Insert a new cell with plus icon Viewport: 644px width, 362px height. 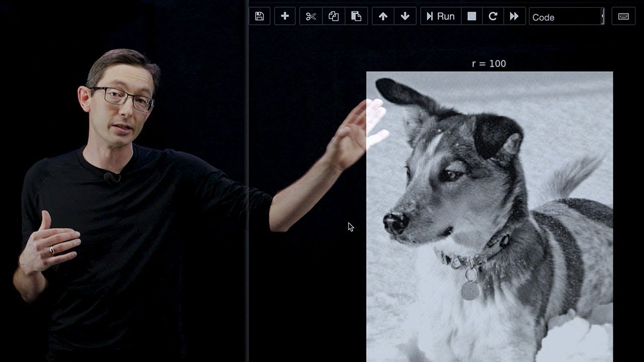pos(285,16)
